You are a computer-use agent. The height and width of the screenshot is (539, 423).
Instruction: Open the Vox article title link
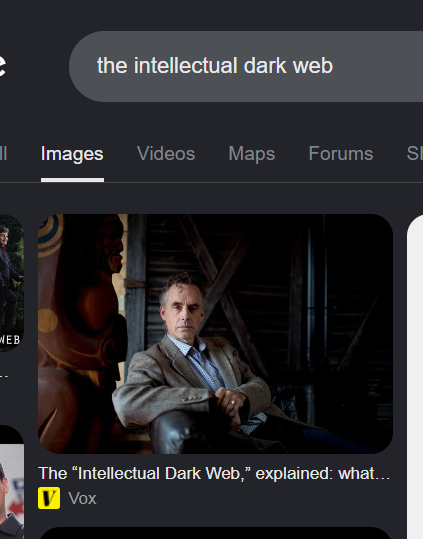(214, 473)
